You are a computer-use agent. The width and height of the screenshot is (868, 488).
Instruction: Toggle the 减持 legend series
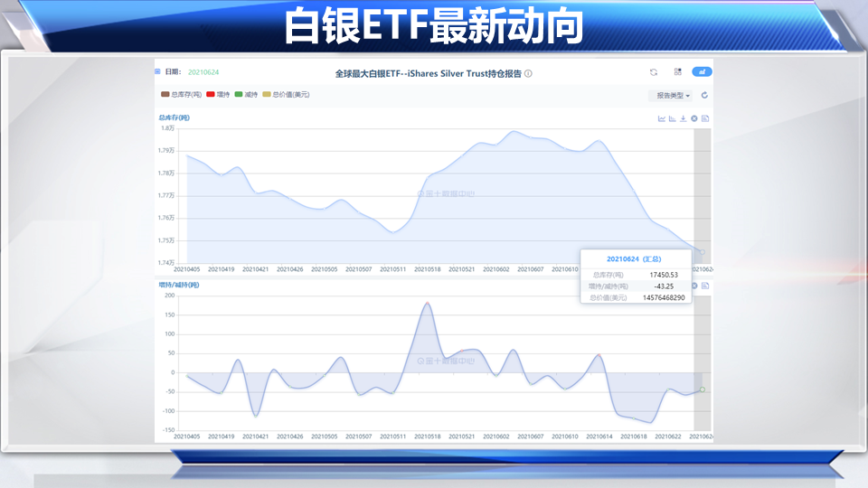point(246,95)
